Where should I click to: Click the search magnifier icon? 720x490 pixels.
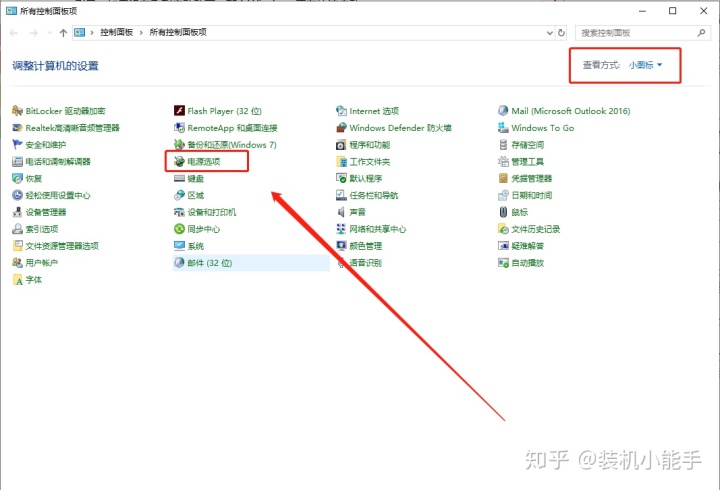(x=701, y=33)
